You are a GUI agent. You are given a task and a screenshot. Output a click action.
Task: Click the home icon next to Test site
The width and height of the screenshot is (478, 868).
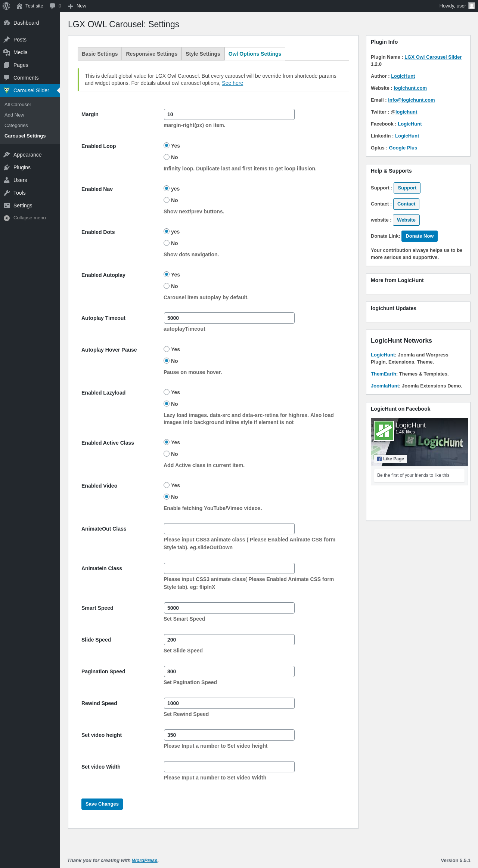19,6
